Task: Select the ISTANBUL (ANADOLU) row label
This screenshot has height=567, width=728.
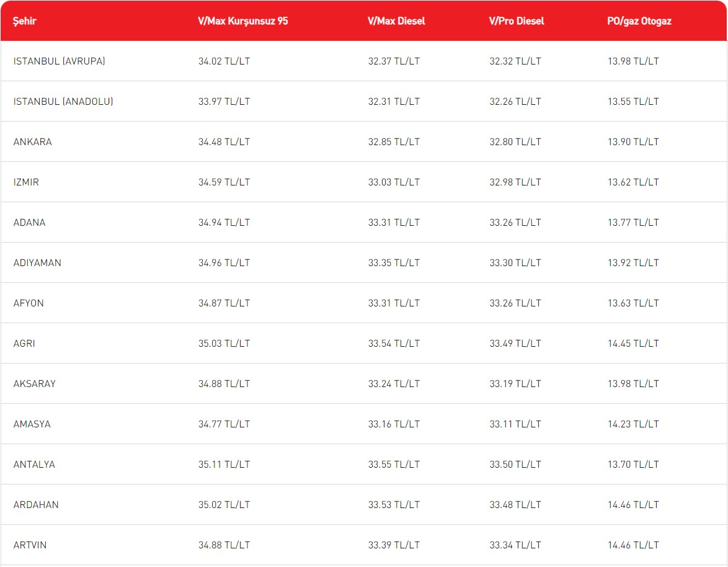Action: coord(63,102)
